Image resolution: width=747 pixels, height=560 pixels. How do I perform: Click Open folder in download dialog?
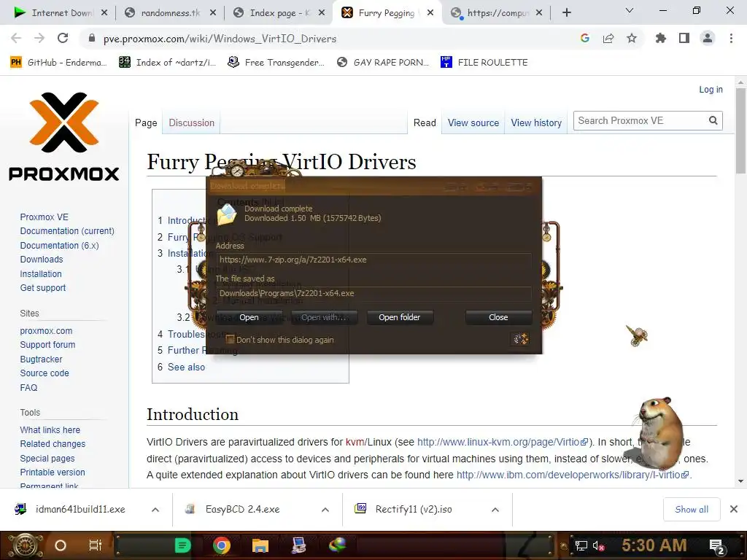[x=399, y=317]
